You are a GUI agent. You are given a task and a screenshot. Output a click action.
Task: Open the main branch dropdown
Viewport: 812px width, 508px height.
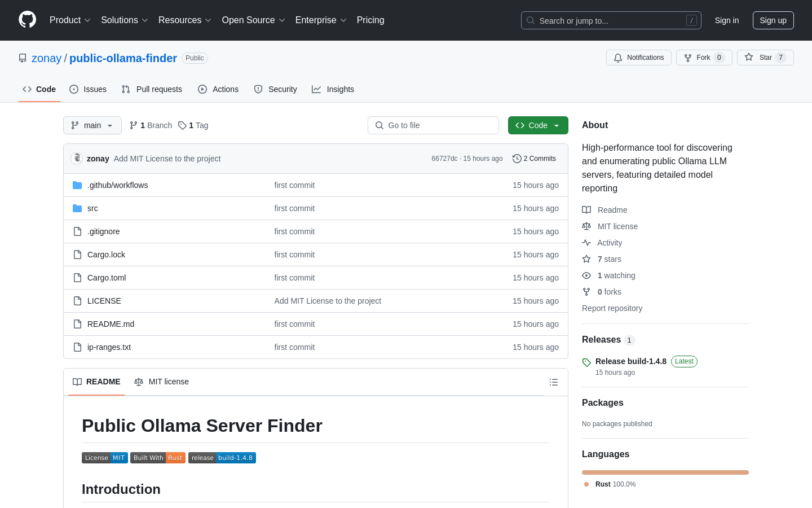(92, 125)
